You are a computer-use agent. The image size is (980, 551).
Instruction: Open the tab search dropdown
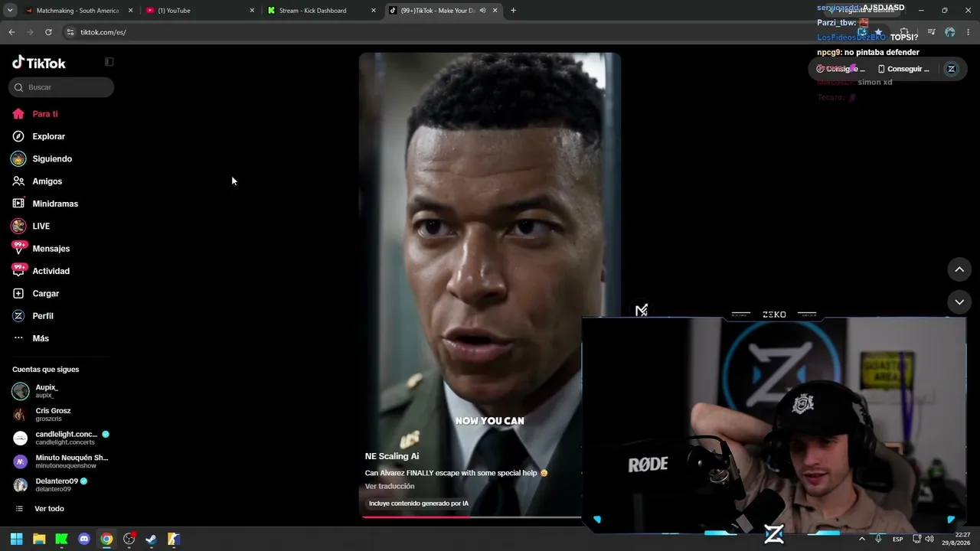10,11
